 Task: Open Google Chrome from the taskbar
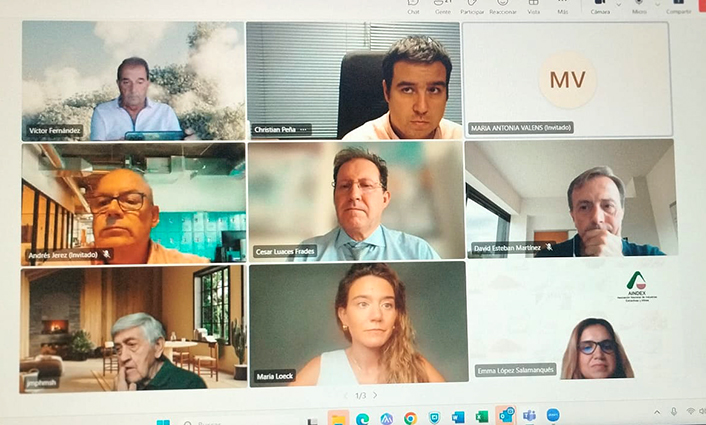pos(410,418)
